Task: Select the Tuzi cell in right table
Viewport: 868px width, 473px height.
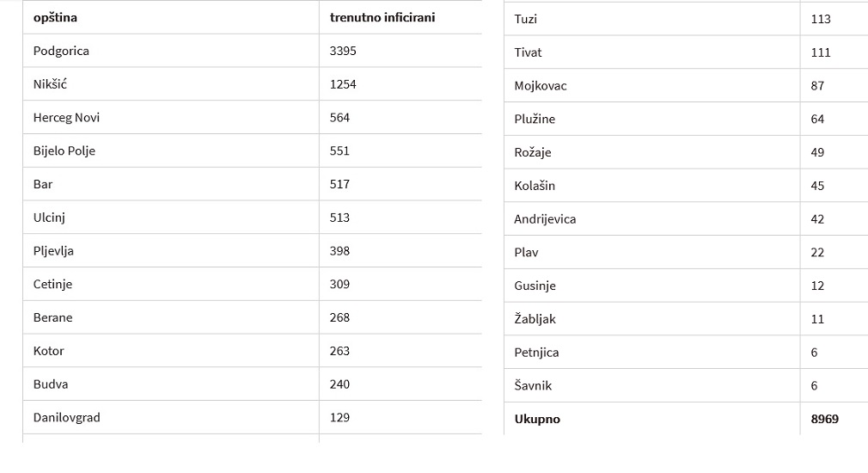Action: (651, 19)
